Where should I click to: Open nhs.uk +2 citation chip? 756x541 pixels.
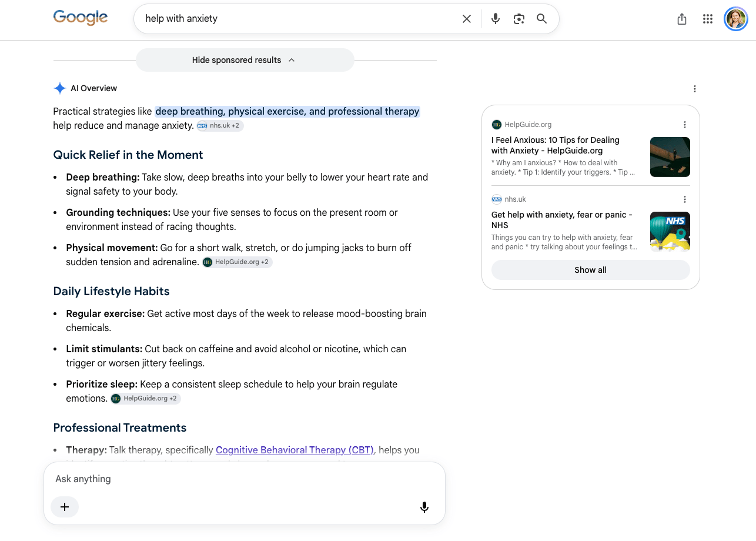[220, 126]
